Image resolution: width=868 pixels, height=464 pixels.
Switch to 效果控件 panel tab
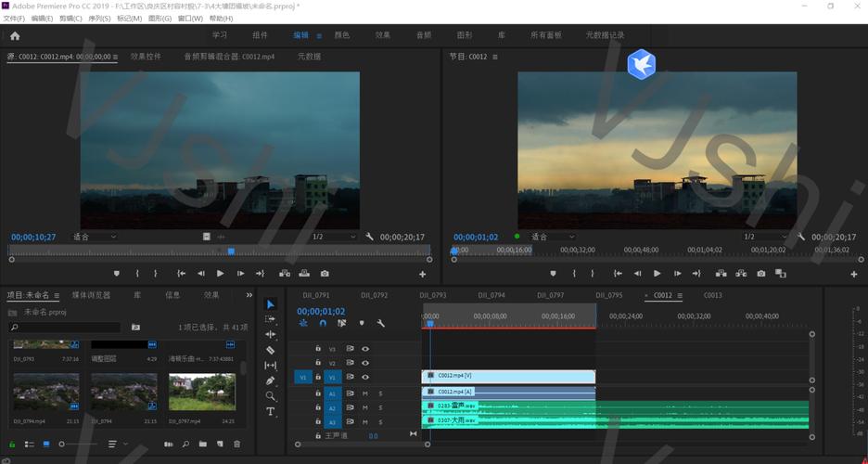tap(147, 57)
